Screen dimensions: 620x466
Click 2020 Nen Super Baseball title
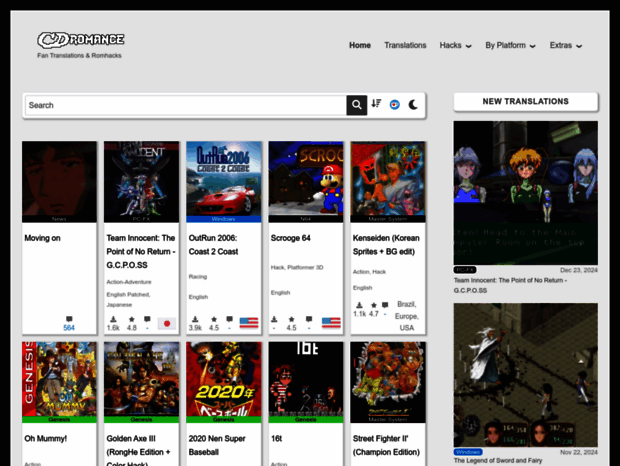217,445
